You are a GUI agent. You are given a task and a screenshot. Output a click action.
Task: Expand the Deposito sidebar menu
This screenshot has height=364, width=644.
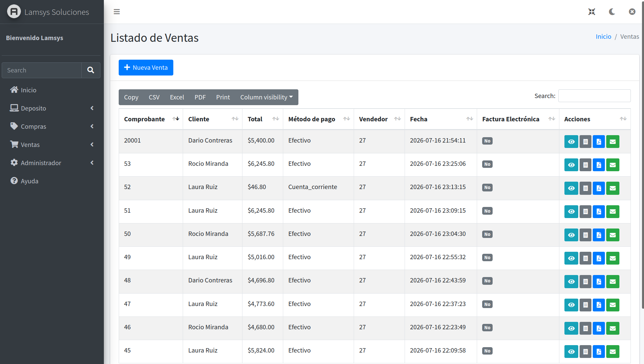[x=52, y=108]
